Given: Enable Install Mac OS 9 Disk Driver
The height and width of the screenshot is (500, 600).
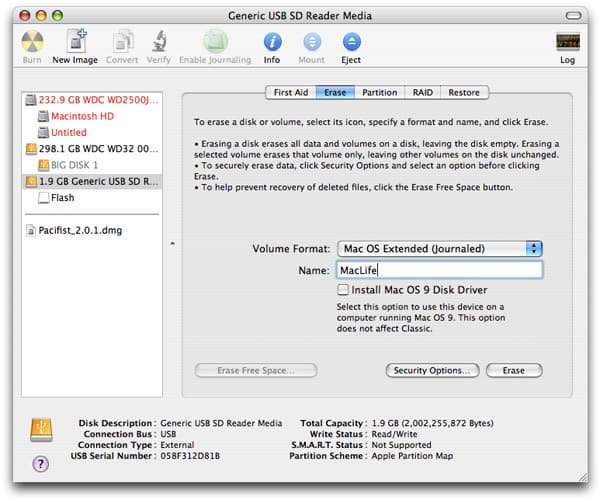Looking at the screenshot, I should (343, 290).
